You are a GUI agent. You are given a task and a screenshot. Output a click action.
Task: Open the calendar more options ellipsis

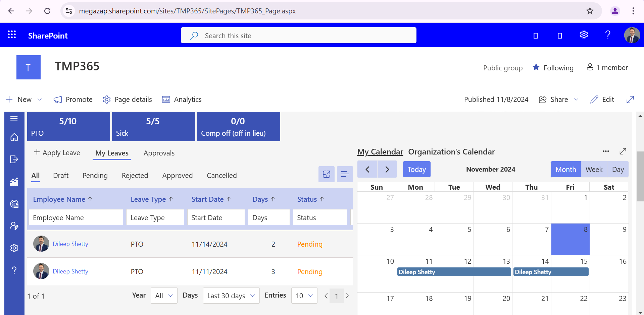(x=606, y=151)
